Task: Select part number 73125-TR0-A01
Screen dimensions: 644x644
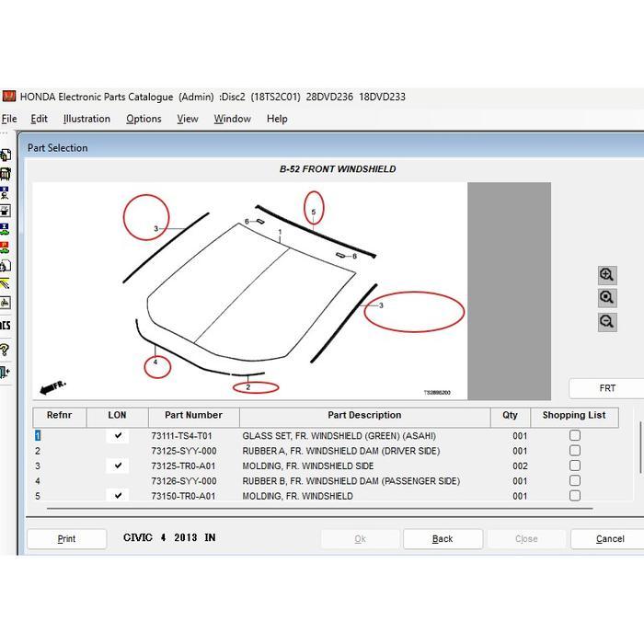Action: [x=183, y=466]
